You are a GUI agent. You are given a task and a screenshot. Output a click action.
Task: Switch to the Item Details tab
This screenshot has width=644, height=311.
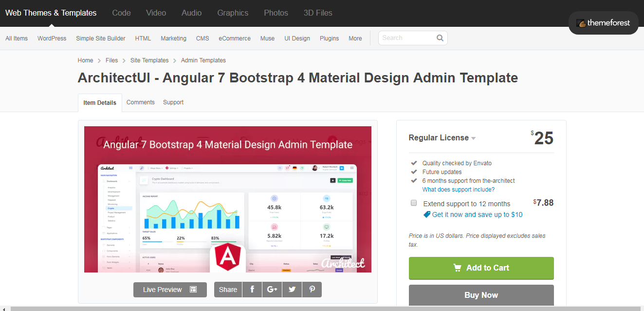100,103
